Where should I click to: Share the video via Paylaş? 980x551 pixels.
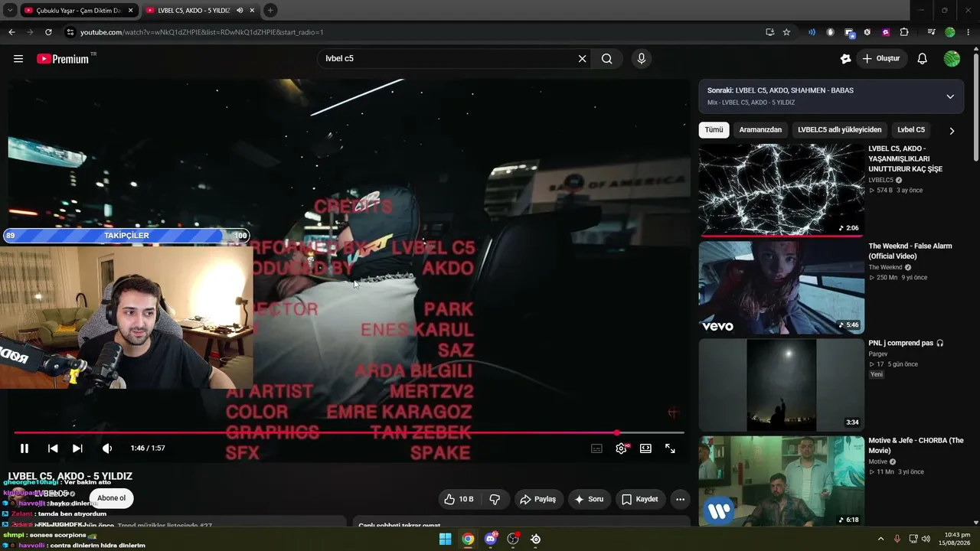pyautogui.click(x=538, y=499)
